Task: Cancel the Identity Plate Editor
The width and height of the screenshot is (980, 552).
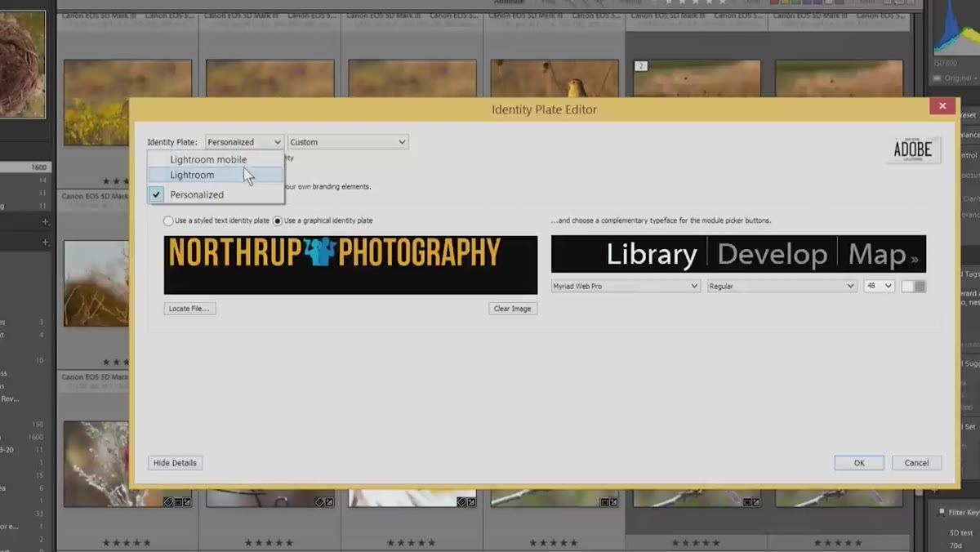Action: 916,463
